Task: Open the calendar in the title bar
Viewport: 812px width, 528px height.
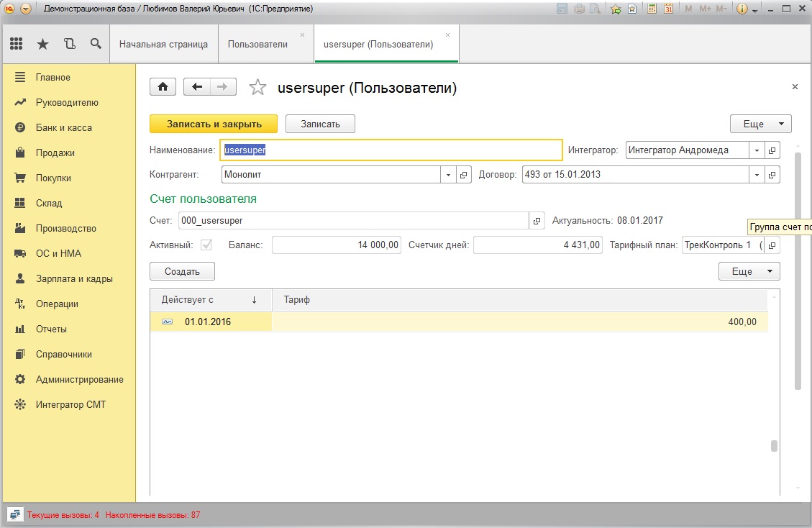Action: pyautogui.click(x=669, y=9)
